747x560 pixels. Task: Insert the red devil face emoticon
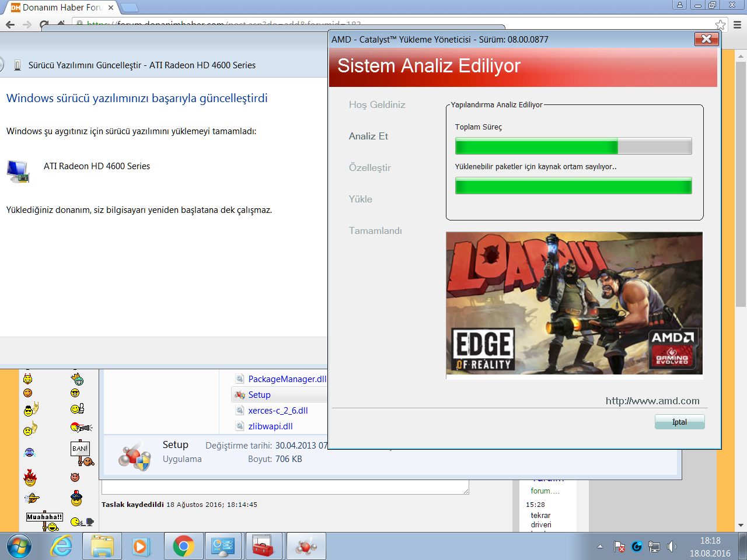[x=75, y=477]
